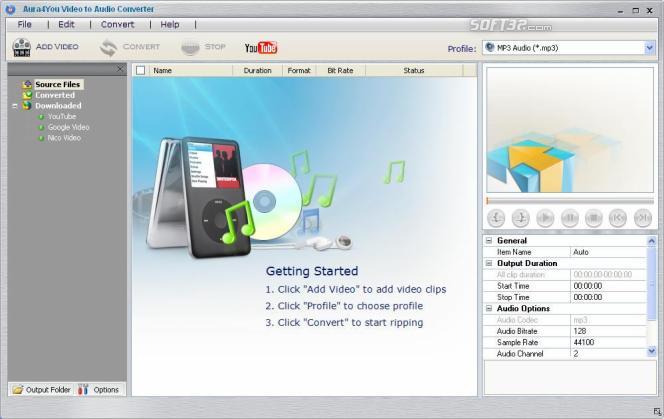This screenshot has width=664, height=419.
Task: Select YouTube under Downloaded
Action: 62,117
